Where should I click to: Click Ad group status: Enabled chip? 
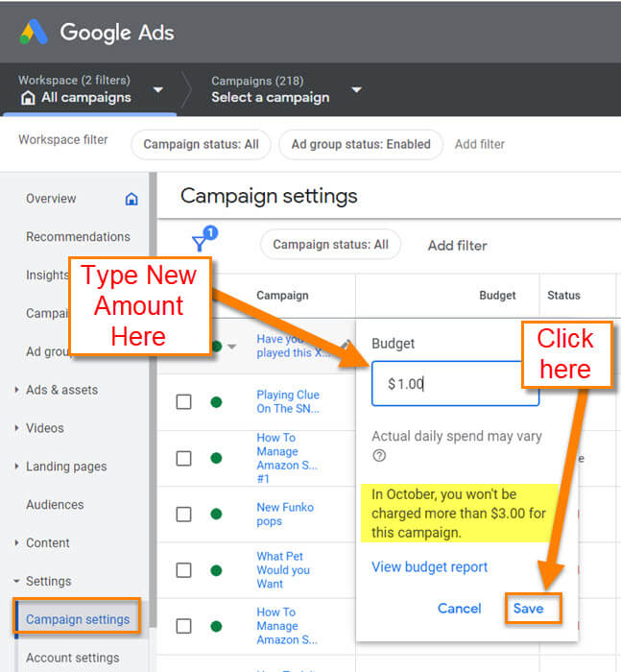361,144
